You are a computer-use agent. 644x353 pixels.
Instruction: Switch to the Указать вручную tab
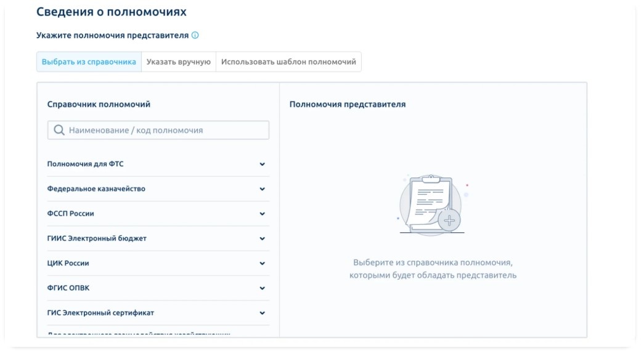pyautogui.click(x=179, y=62)
